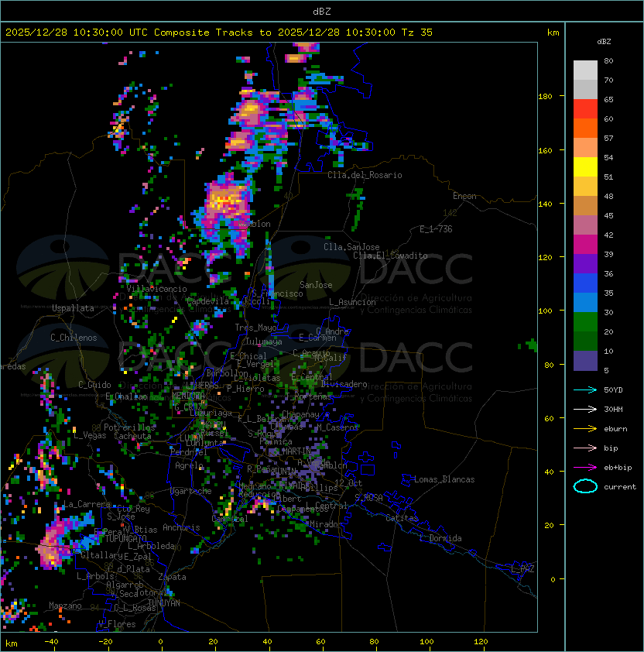Image resolution: width=644 pixels, height=652 pixels.
Task: Click the 'La_Carrera' map label
Action: pos(87,504)
